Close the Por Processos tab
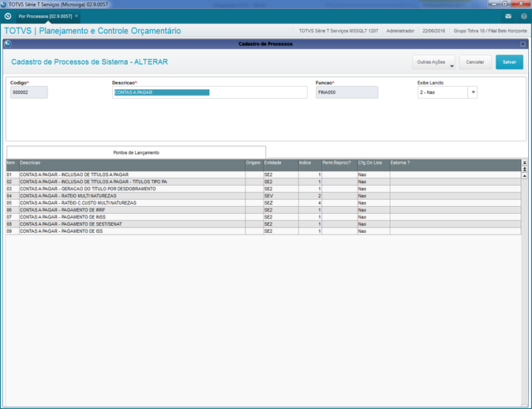The image size is (532, 409). tap(77, 16)
